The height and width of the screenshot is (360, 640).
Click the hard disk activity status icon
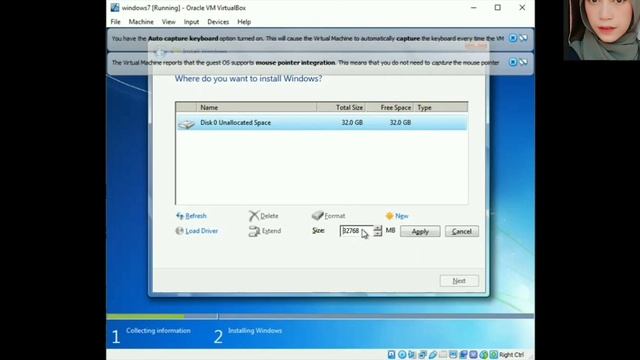coord(391,354)
